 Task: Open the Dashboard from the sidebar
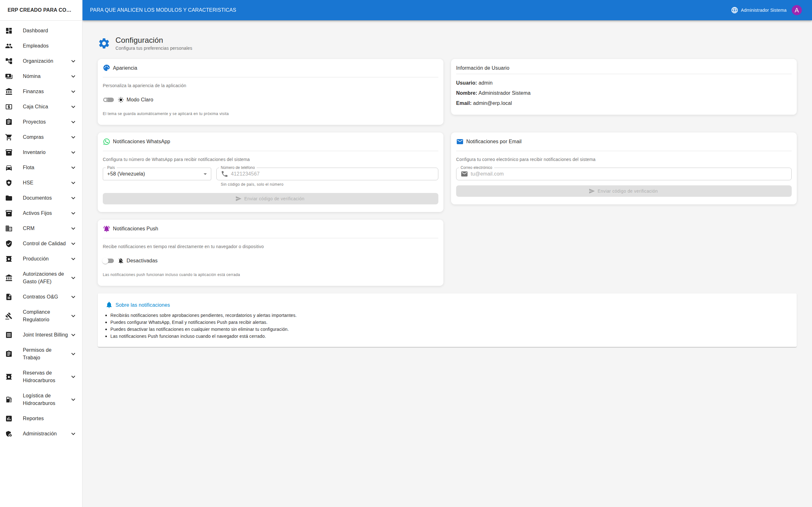pyautogui.click(x=35, y=30)
